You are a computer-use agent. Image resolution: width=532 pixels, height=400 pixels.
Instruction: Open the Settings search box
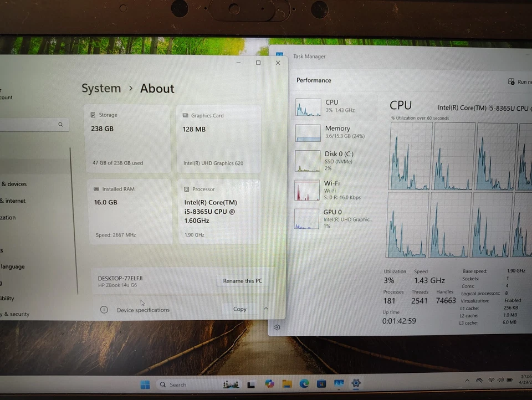click(33, 125)
